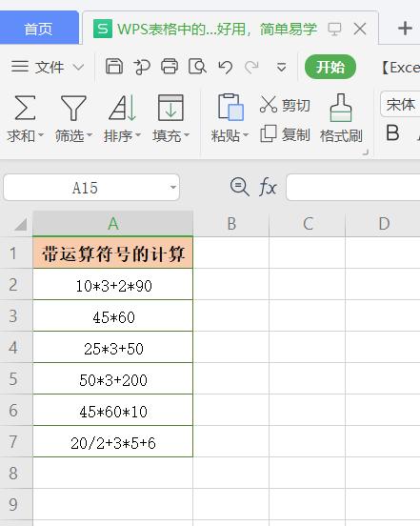Click the Filter (筛选) funnel icon
The height and width of the screenshot is (526, 420).
click(73, 108)
